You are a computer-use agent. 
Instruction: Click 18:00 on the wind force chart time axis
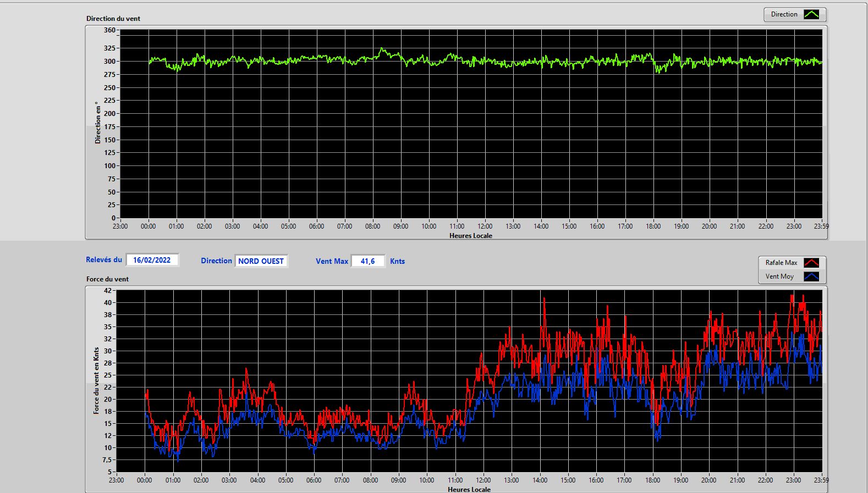pos(652,480)
